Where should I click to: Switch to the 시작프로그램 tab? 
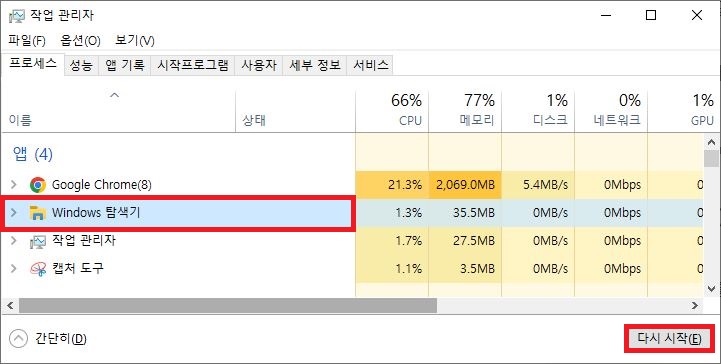click(193, 65)
